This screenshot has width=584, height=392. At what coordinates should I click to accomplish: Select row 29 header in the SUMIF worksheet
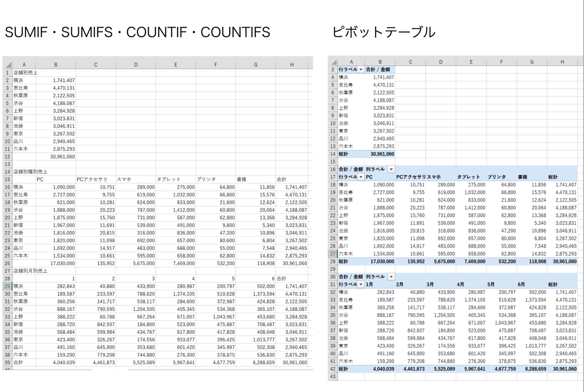coord(8,286)
